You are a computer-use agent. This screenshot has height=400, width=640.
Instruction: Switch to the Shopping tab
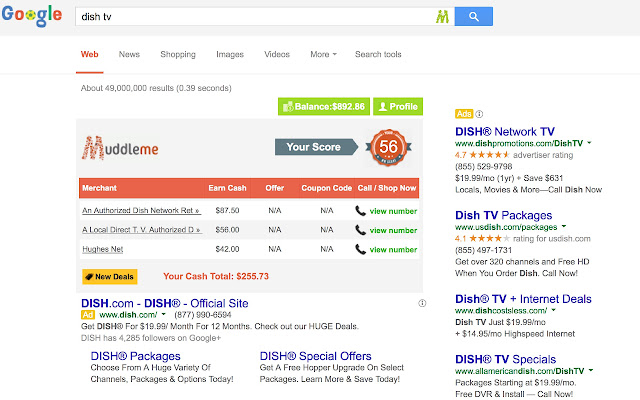pyautogui.click(x=178, y=54)
